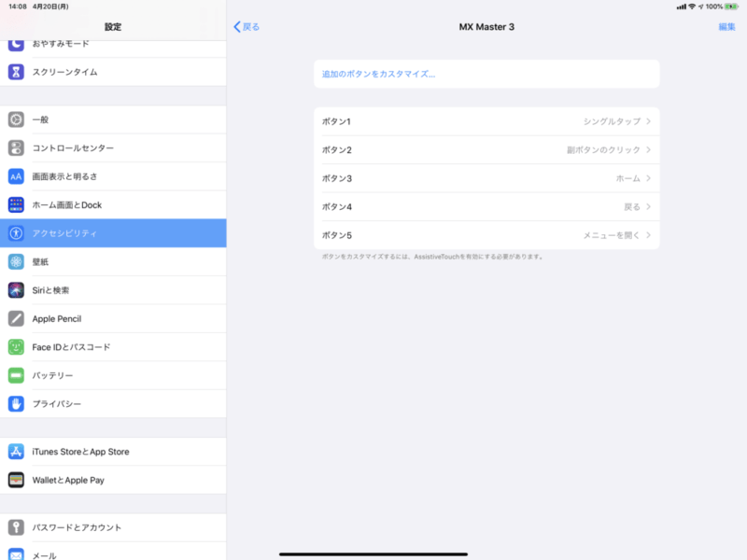747x560 pixels.
Task: Tap the green Battery icon
Action: [x=16, y=375]
